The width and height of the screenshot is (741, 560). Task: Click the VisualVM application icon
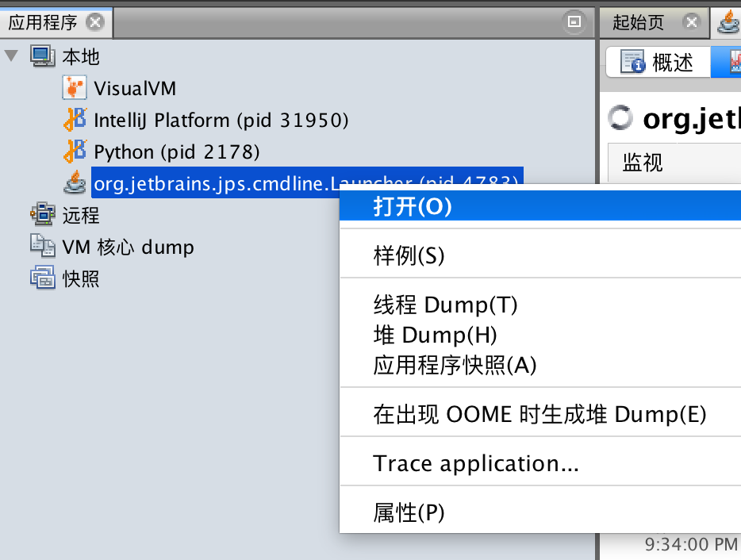tap(75, 88)
